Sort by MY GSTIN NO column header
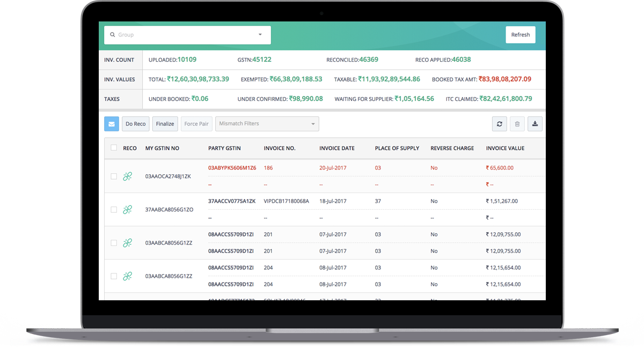Viewport: 644px width, 348px height. pos(162,148)
